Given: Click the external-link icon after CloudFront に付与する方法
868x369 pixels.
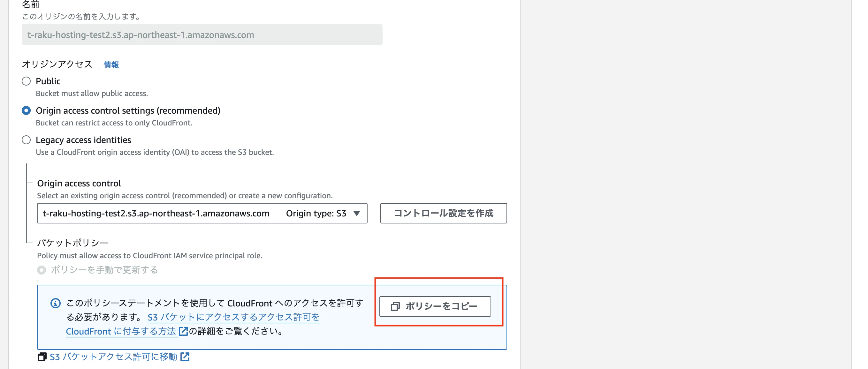Looking at the screenshot, I should (183, 331).
